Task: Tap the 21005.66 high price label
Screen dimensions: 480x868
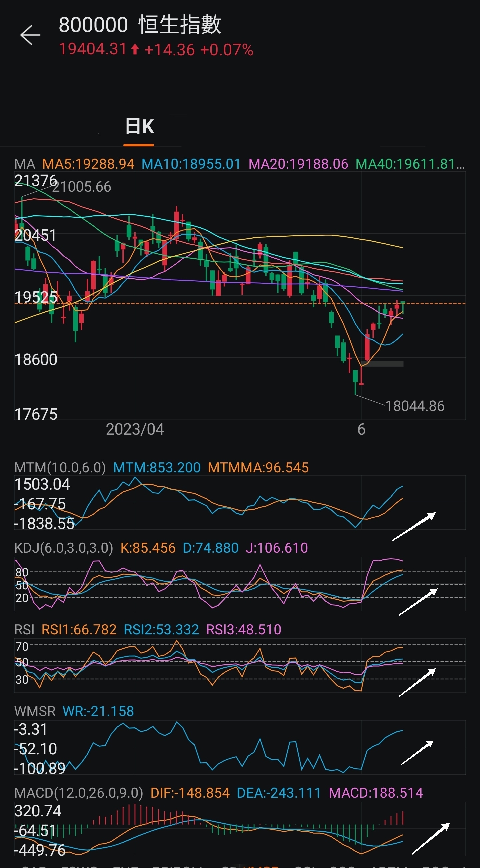Action: [x=82, y=187]
